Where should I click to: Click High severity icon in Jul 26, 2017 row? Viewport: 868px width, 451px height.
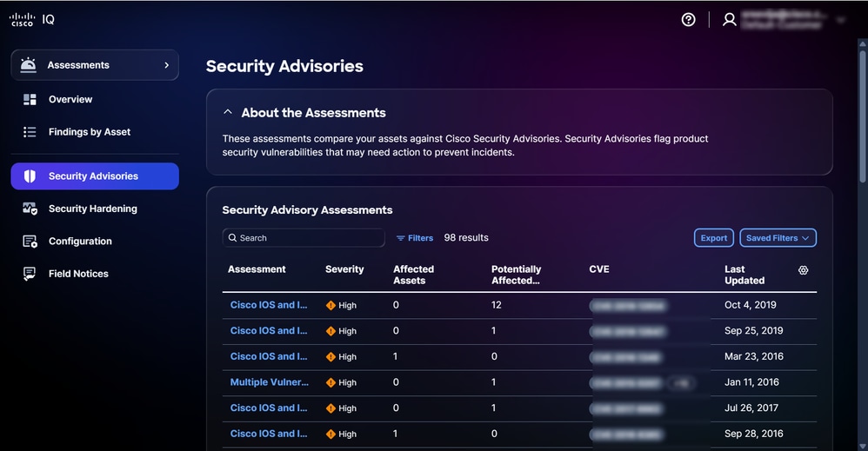331,408
